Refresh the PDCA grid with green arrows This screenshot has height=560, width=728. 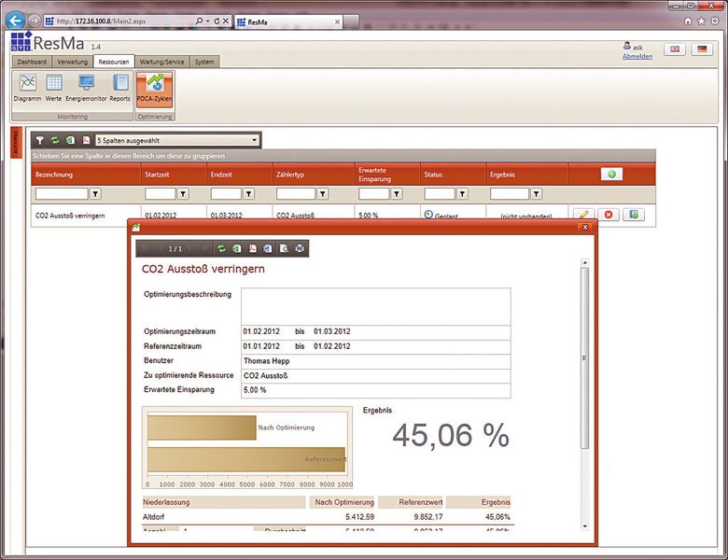(55, 140)
